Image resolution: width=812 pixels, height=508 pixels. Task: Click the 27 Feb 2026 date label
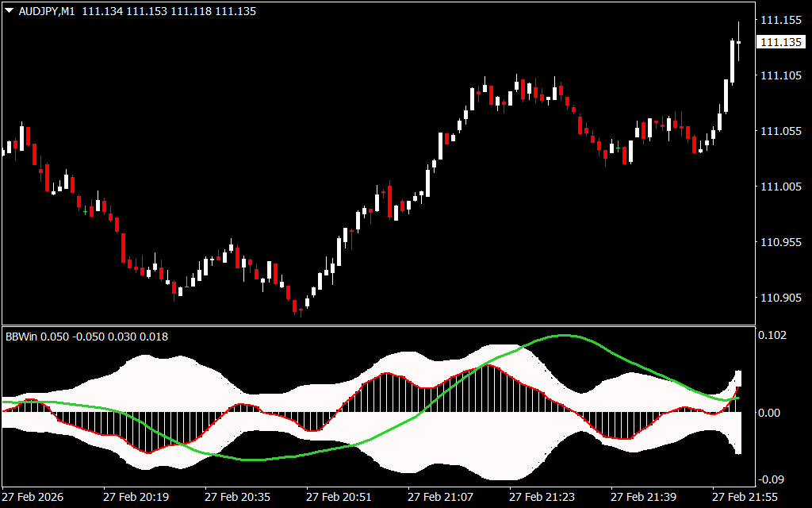pos(34,497)
